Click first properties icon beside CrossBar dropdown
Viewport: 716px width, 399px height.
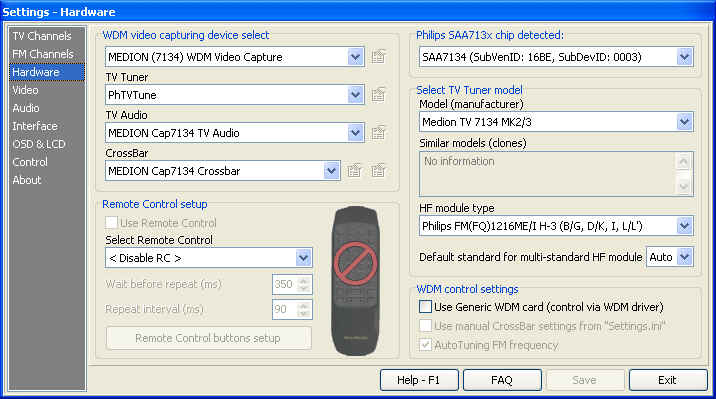point(354,171)
